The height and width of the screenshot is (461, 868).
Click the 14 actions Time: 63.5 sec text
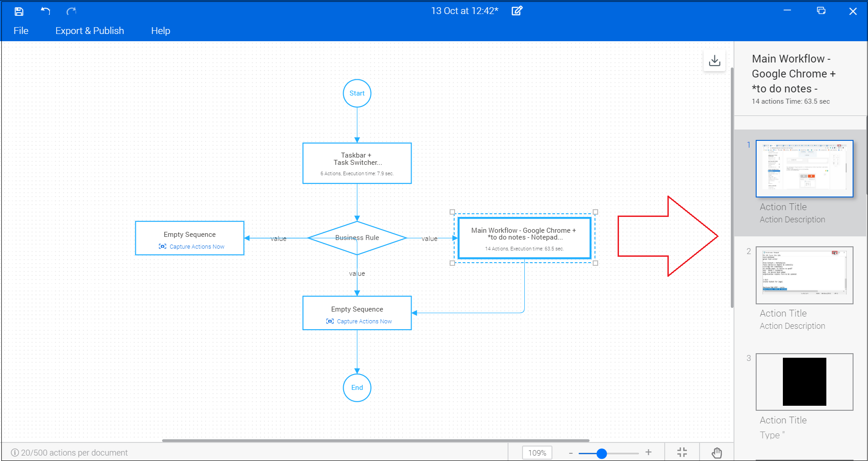pyautogui.click(x=791, y=101)
